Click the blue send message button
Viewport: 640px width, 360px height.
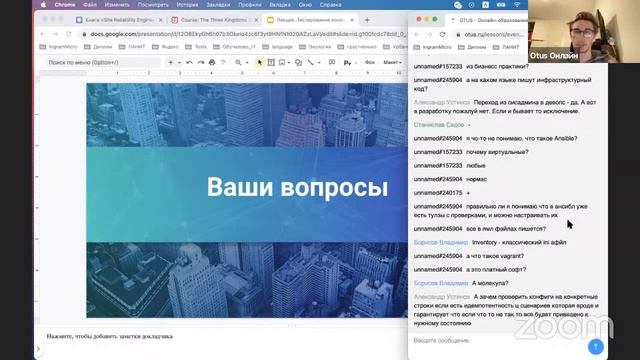596,347
